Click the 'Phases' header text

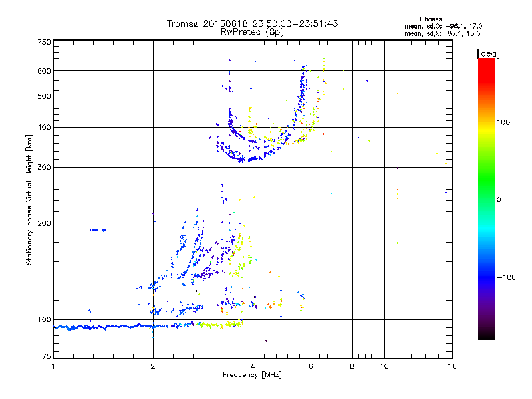(430, 19)
